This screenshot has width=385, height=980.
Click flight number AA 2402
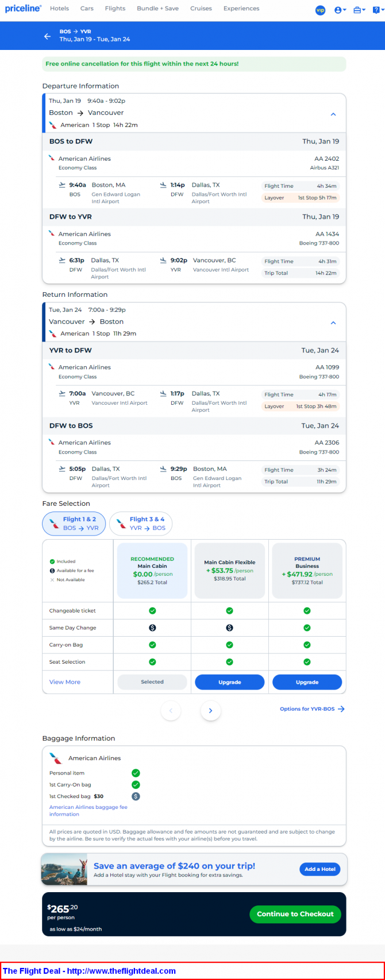tap(327, 158)
